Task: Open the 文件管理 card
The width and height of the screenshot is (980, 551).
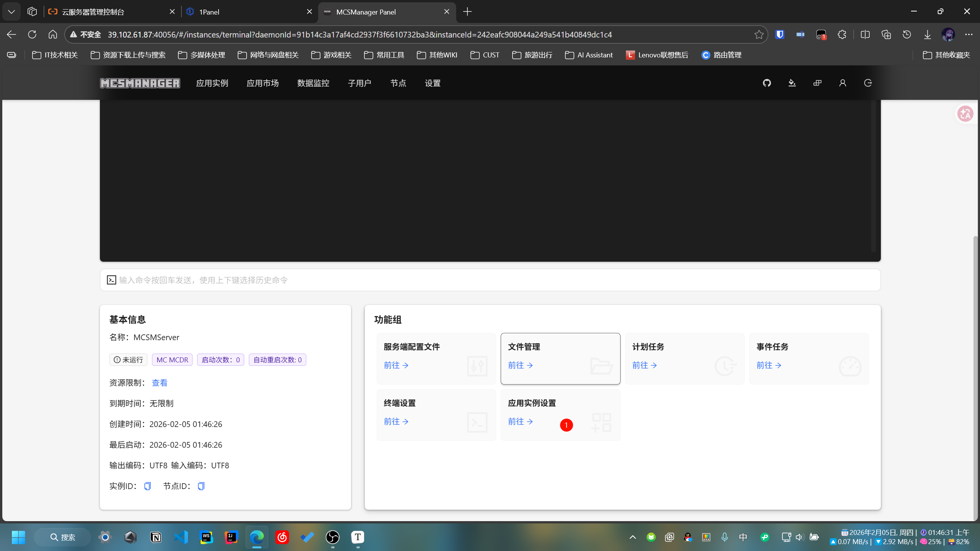Action: point(560,358)
